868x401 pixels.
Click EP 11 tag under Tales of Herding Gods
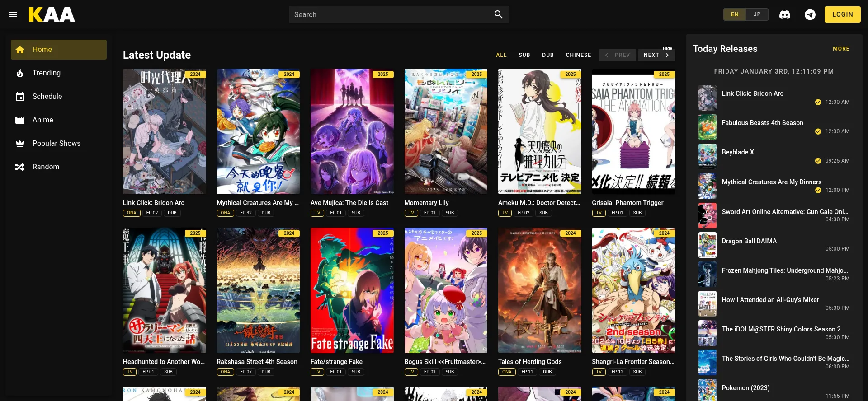pos(527,372)
